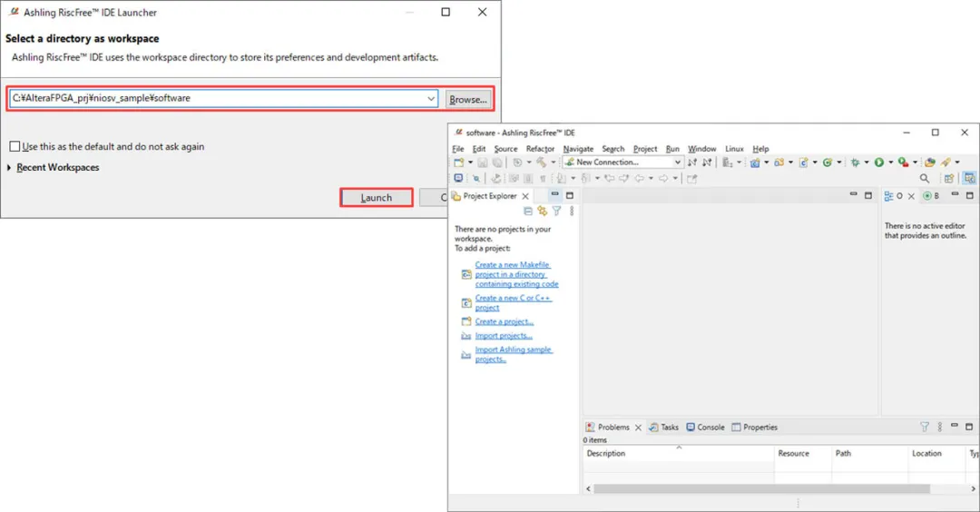The image size is (980, 512).
Task: Switch to the Console tab
Action: [705, 428]
